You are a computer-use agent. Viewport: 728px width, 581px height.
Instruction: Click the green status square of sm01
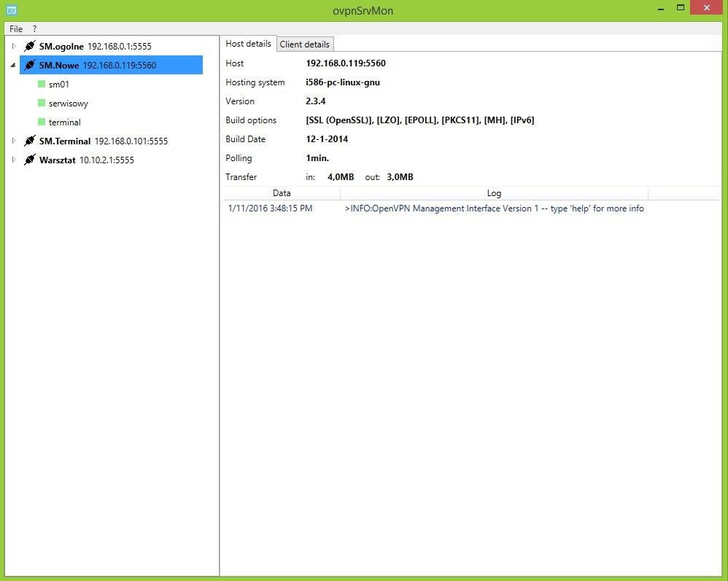click(42, 84)
